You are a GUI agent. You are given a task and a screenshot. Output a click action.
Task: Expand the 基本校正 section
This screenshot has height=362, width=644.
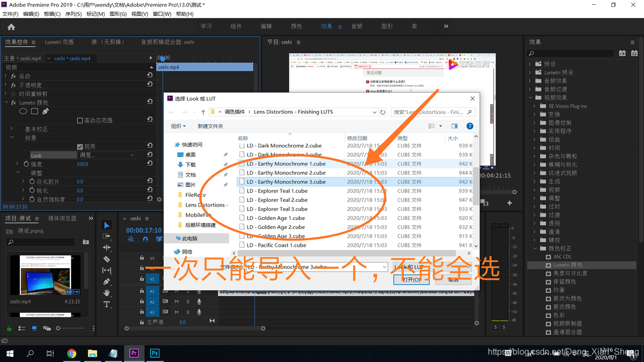pyautogui.click(x=11, y=129)
